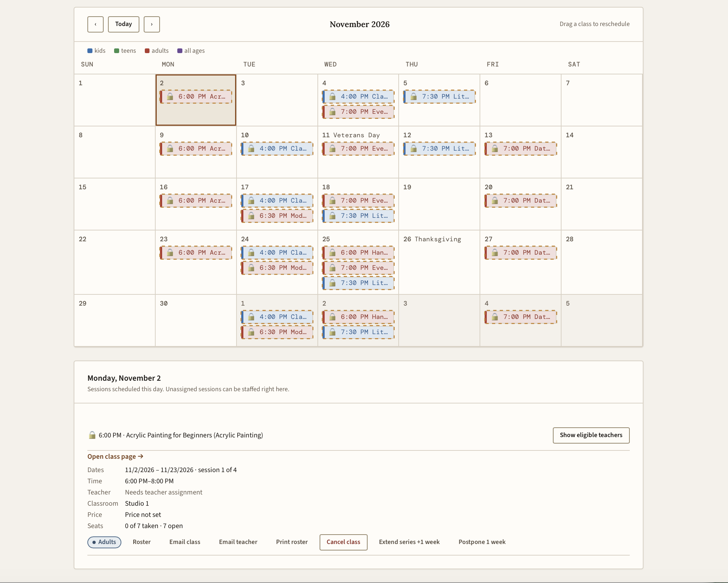
Task: Click 'November 2026' month title
Action: point(360,24)
